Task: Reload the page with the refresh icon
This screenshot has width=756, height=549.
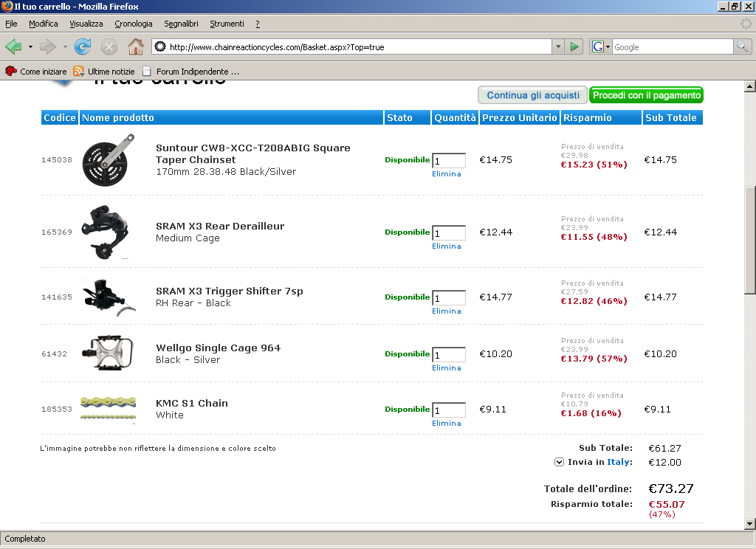Action: (83, 46)
